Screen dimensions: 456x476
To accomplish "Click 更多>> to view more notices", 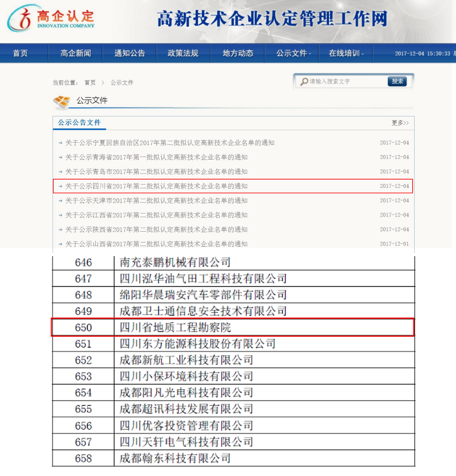I will pos(400,123).
